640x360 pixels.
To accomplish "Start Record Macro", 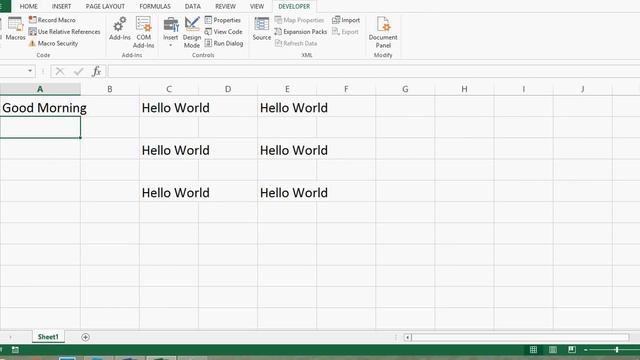I will pos(52,20).
